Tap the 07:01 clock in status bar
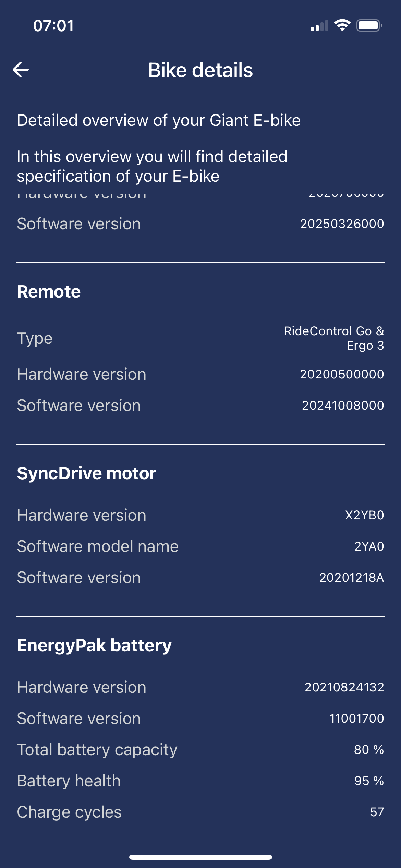This screenshot has width=401, height=868. click(x=53, y=26)
